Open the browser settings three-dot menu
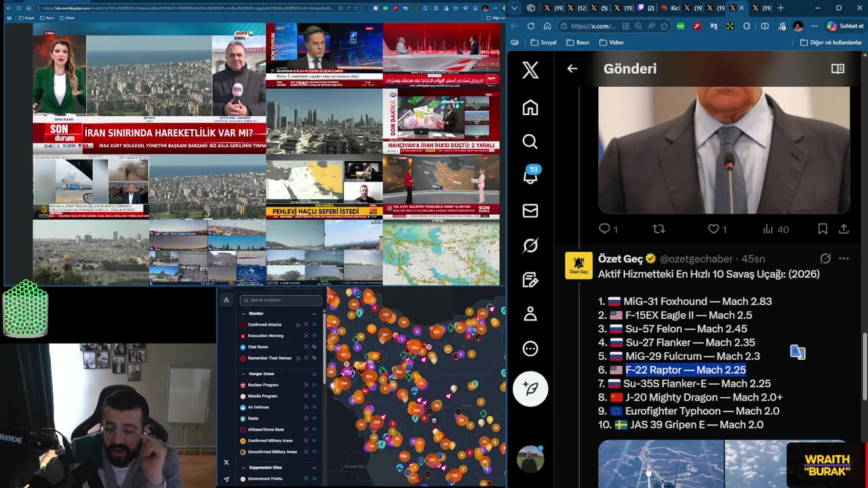Screen dimensions: 868x488 [x=814, y=26]
